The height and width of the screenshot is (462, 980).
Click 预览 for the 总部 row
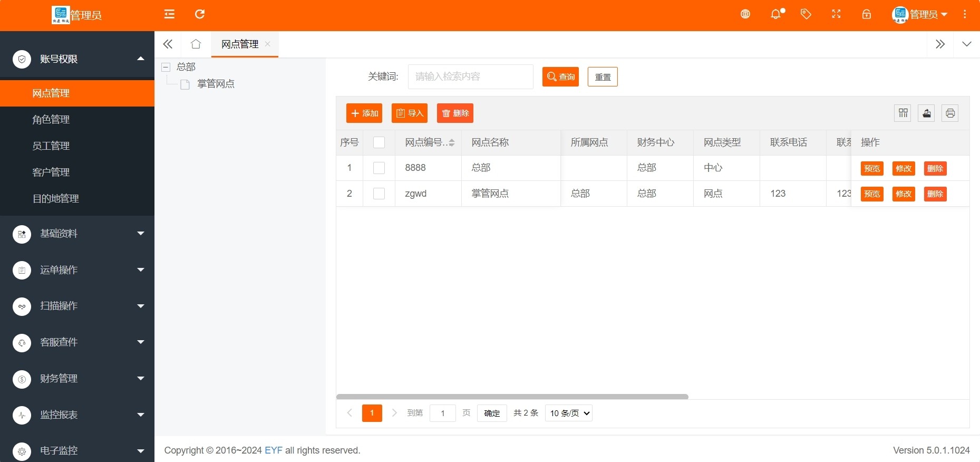(x=872, y=168)
